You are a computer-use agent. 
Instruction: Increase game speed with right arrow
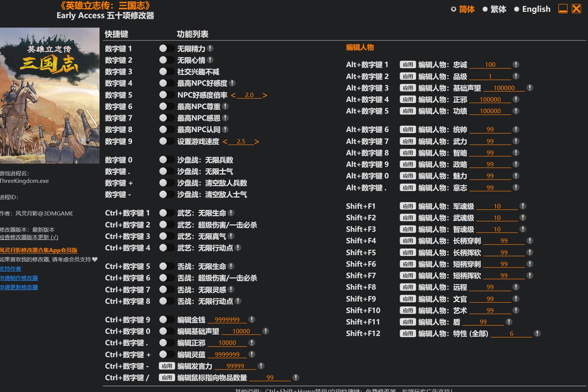[x=257, y=142]
